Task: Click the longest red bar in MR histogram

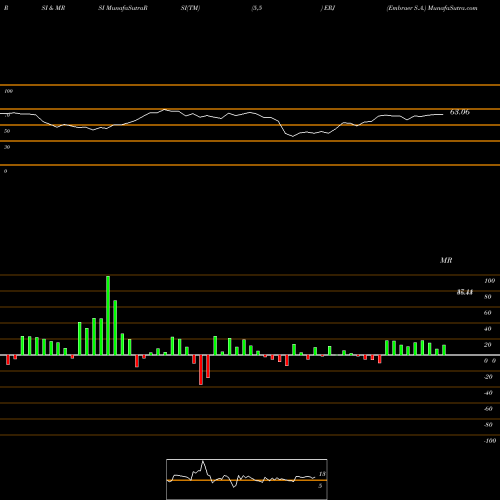Action: click(201, 370)
